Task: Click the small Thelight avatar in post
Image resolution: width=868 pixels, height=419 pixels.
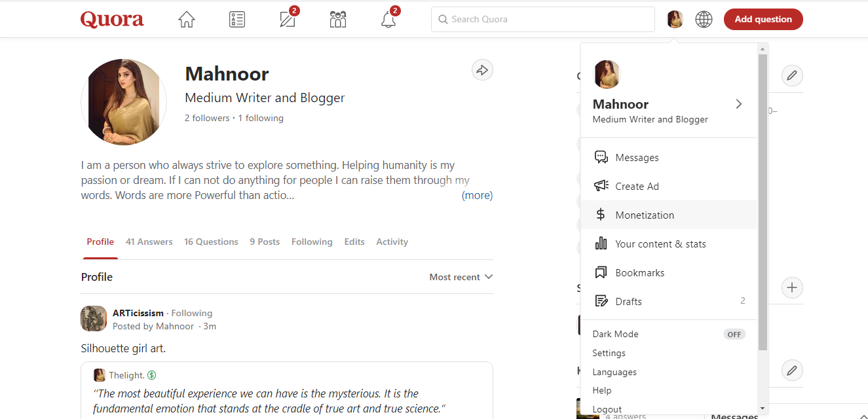Action: [x=100, y=375]
